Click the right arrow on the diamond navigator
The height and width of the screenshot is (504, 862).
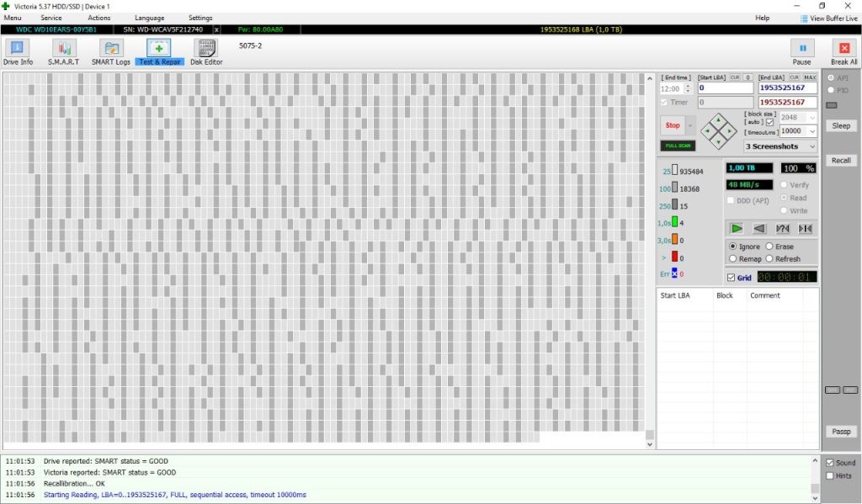coord(729,131)
